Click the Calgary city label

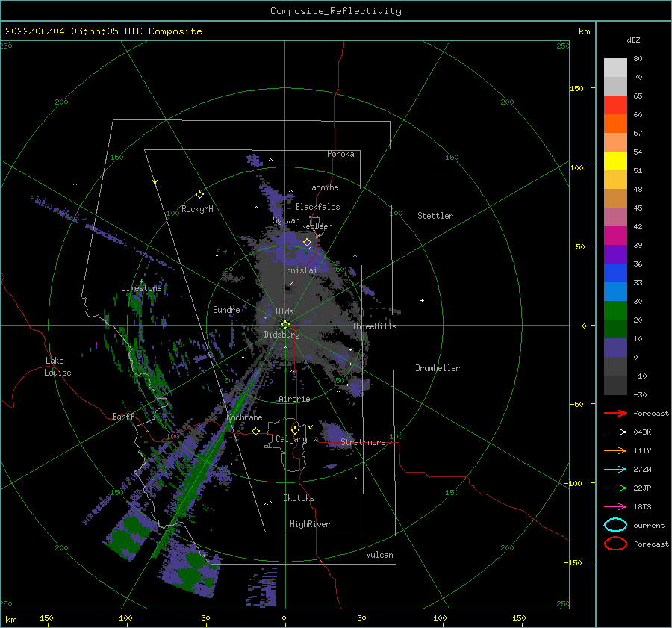tap(291, 439)
